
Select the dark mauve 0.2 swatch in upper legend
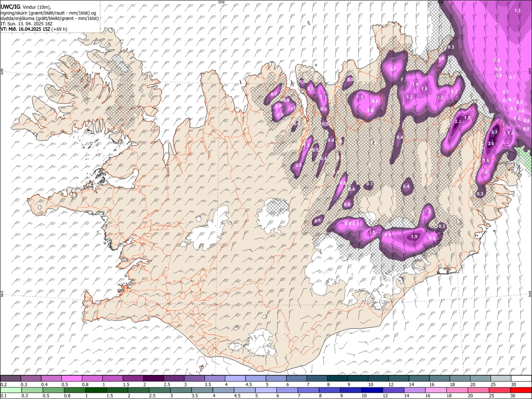10,378
